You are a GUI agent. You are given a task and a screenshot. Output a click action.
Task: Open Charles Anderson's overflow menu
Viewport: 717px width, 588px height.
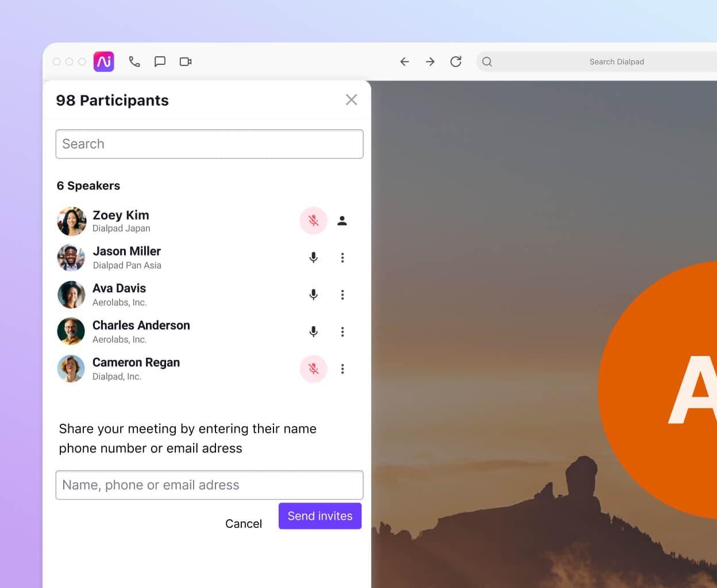coord(342,331)
